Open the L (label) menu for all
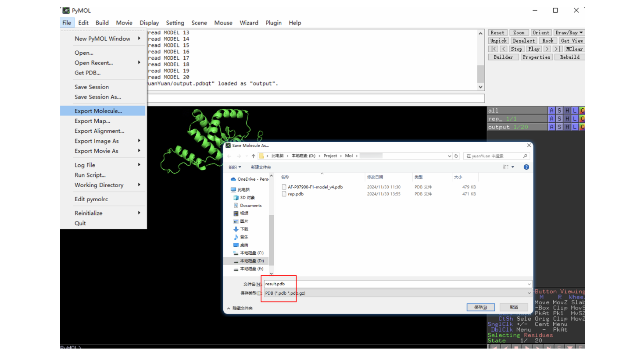The width and height of the screenshot is (644, 356). pyautogui.click(x=574, y=110)
